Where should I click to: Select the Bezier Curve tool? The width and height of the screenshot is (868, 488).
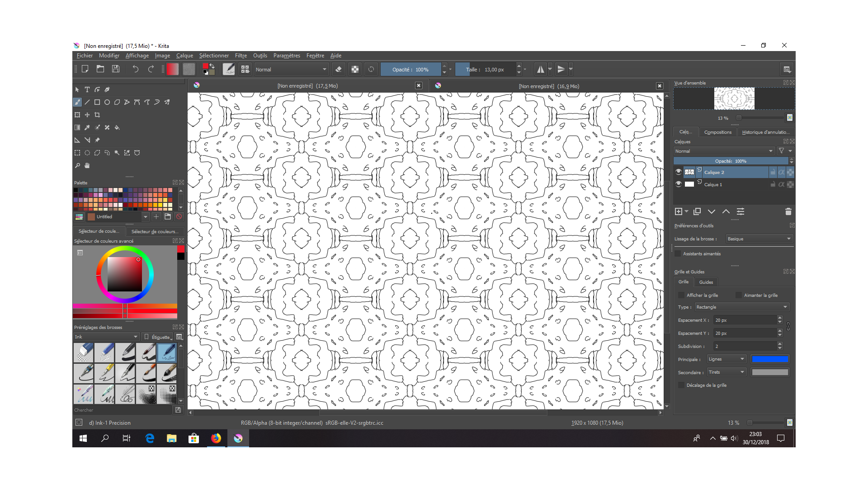[137, 102]
